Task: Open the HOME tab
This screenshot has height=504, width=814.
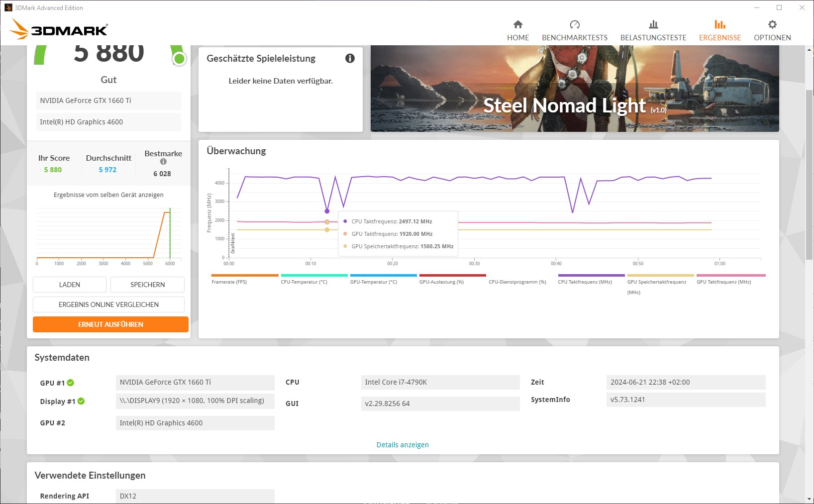Action: tap(518, 30)
